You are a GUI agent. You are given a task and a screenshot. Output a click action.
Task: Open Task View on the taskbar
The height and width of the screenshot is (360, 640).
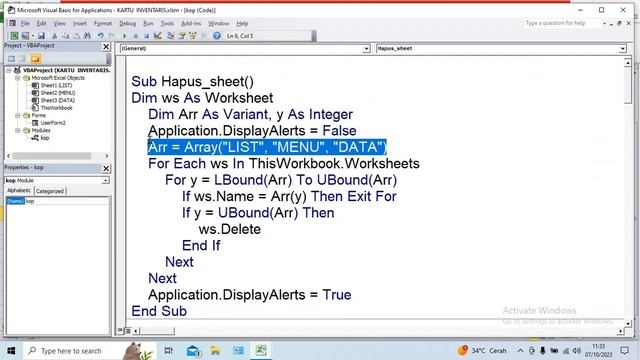[168, 351]
